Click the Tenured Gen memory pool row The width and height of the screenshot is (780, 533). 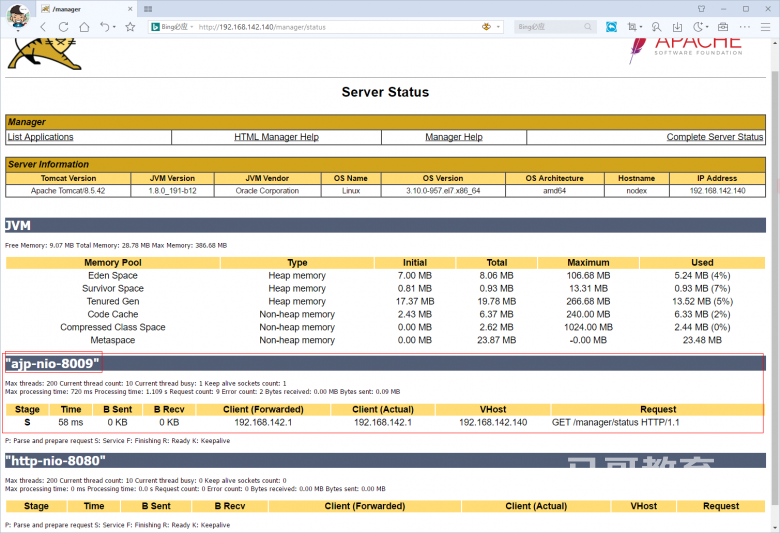point(385,302)
